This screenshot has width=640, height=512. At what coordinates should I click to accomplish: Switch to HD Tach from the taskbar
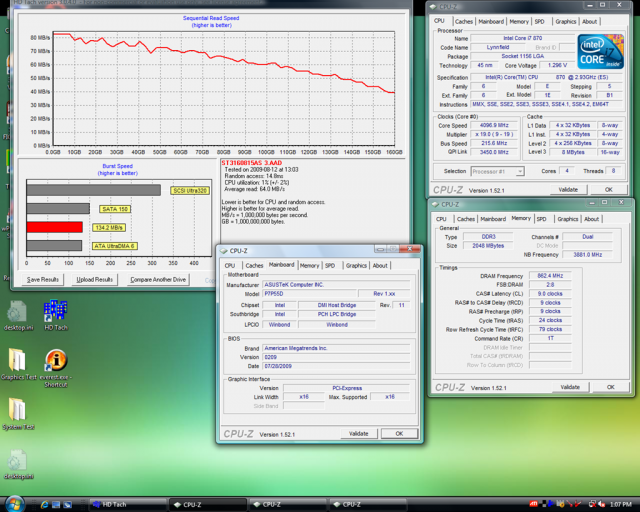click(127, 505)
